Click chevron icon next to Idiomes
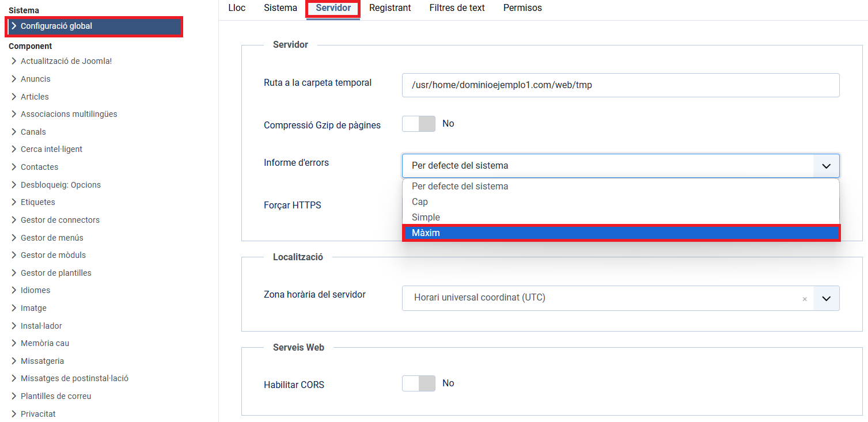The width and height of the screenshot is (868, 422). coord(14,290)
